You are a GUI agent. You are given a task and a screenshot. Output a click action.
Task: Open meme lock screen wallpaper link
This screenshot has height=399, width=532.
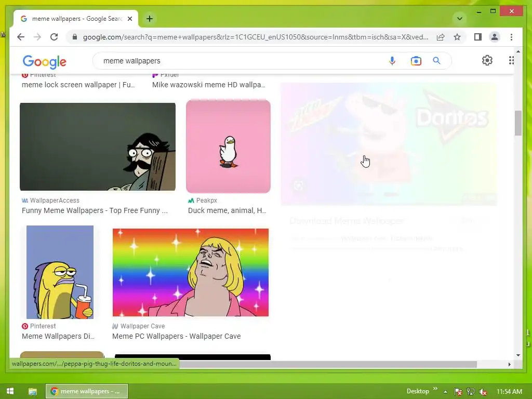pos(78,85)
